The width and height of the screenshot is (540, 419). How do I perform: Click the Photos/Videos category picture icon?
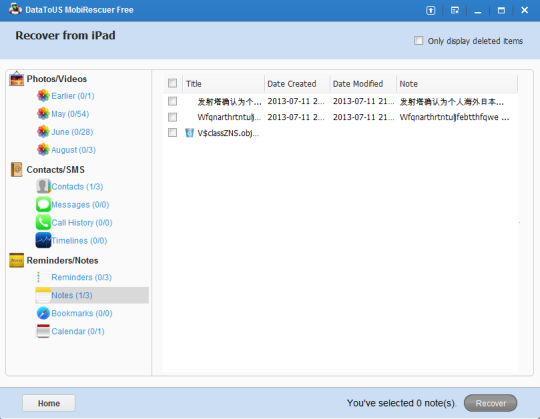point(16,78)
